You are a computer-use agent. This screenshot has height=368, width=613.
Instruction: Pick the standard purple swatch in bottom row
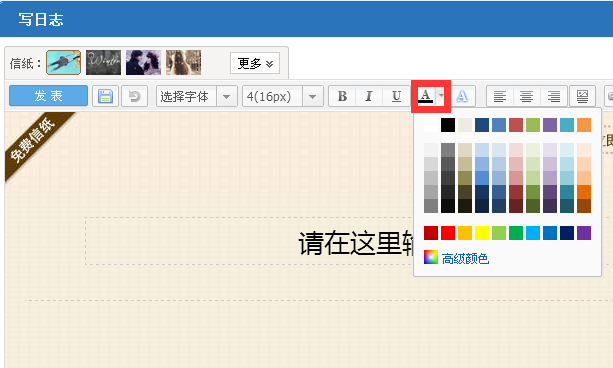584,233
